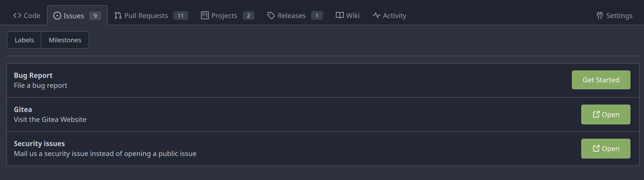Click the Security issues title

point(39,143)
